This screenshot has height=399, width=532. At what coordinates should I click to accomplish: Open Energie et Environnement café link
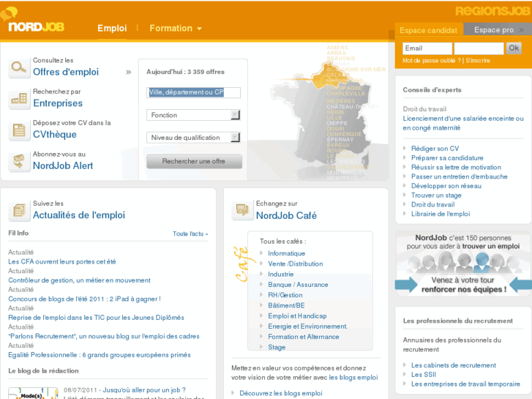308,327
